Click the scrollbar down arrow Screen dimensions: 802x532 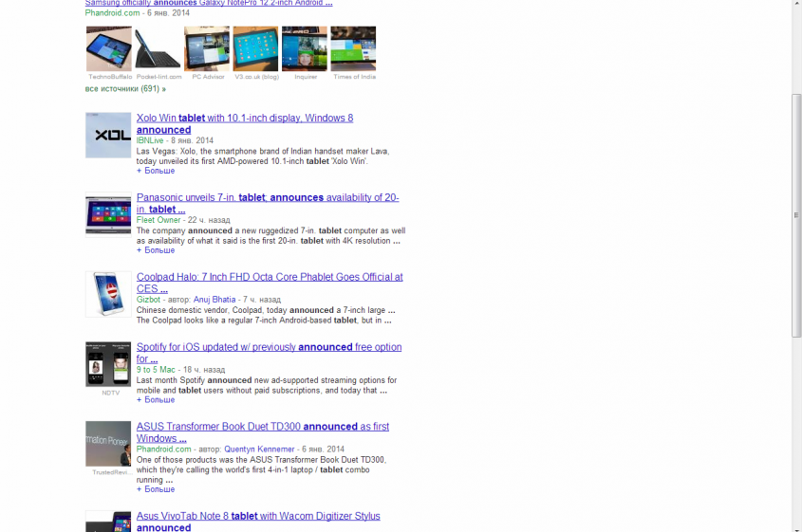[x=796, y=525]
